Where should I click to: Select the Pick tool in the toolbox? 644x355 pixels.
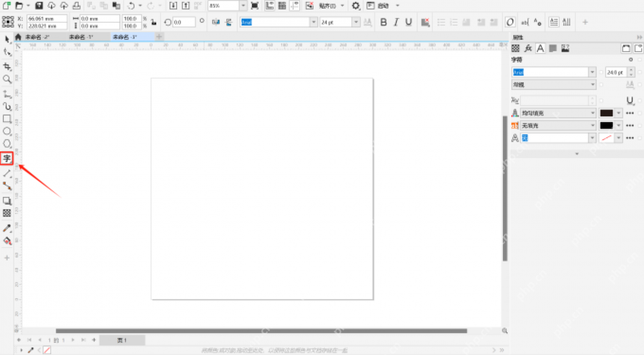click(x=7, y=39)
